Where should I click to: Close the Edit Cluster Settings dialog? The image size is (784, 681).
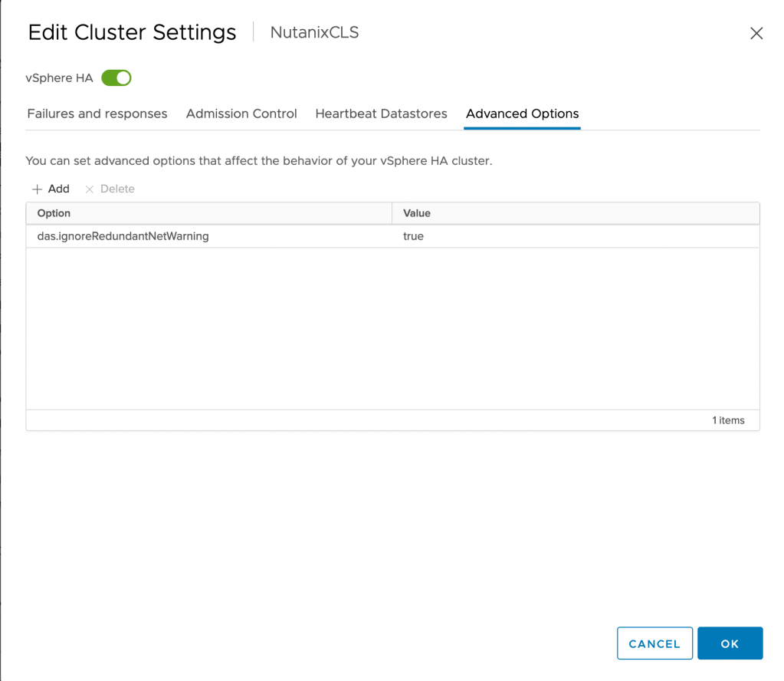tap(756, 33)
